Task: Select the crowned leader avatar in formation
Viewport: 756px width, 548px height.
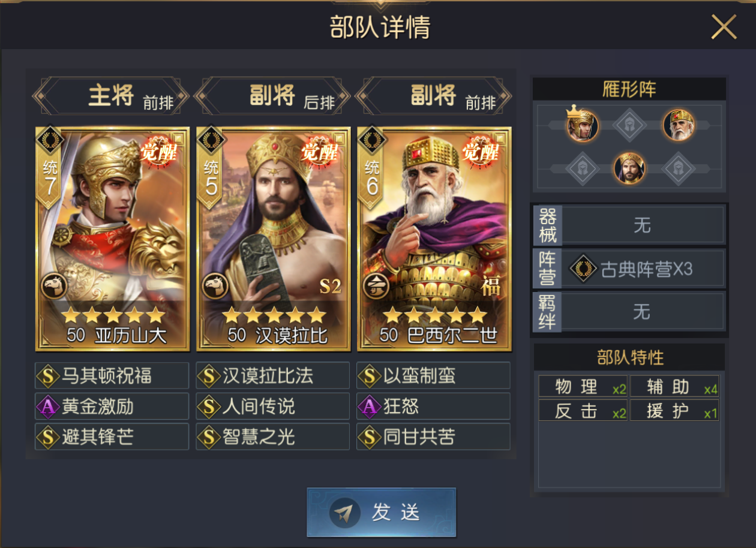Action: coord(582,125)
